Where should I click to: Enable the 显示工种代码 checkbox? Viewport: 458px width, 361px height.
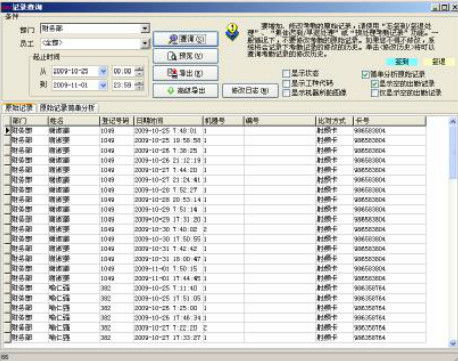point(286,83)
